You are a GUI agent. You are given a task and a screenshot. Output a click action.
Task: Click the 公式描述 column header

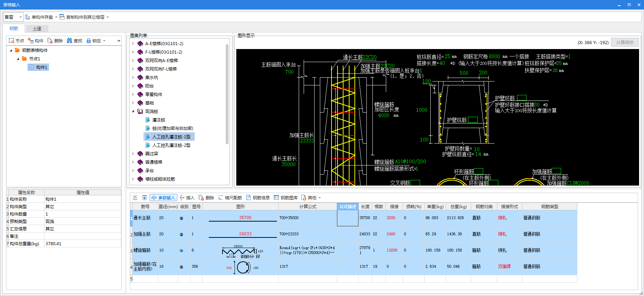point(348,206)
